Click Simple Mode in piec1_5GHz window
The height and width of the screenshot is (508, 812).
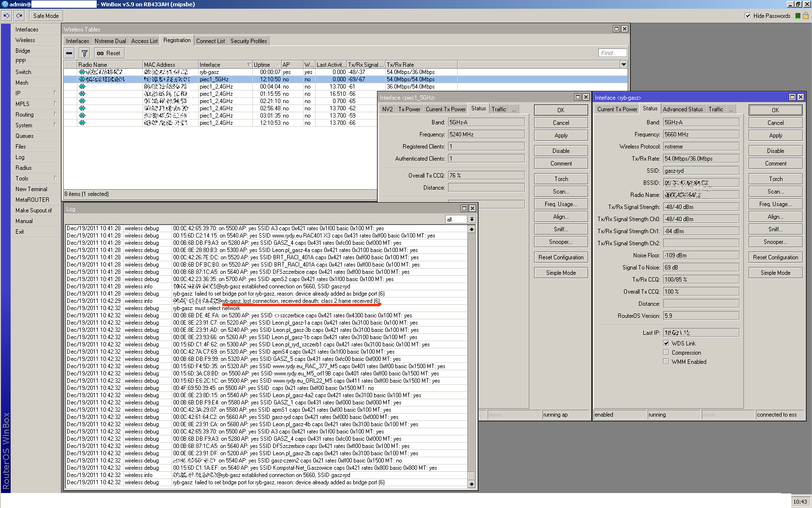click(561, 273)
